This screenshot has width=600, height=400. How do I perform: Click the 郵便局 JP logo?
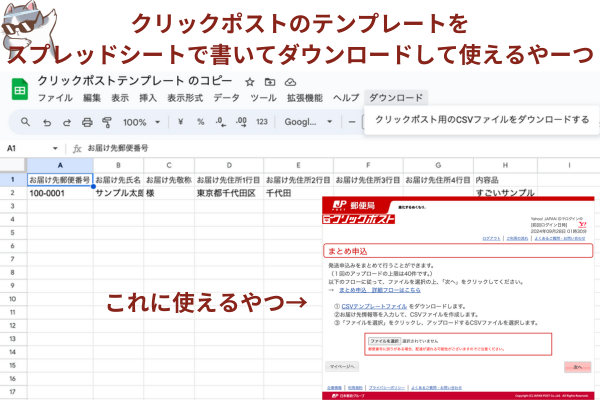click(x=354, y=206)
